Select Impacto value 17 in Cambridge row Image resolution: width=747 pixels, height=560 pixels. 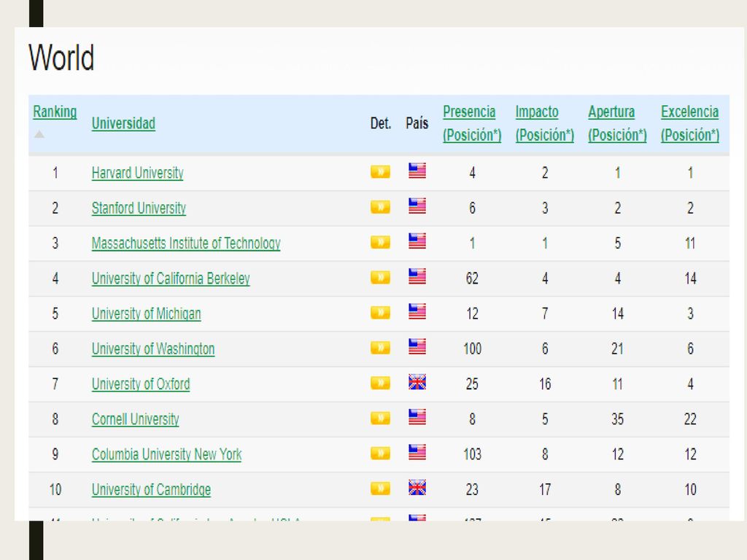pyautogui.click(x=545, y=490)
